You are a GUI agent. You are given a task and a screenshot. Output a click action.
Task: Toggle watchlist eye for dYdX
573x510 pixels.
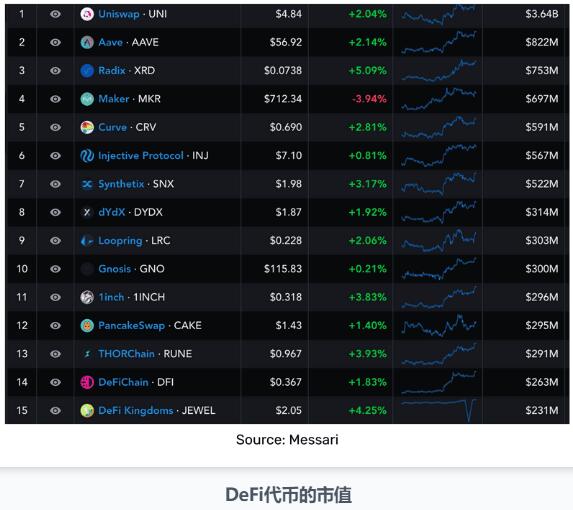[x=55, y=212]
